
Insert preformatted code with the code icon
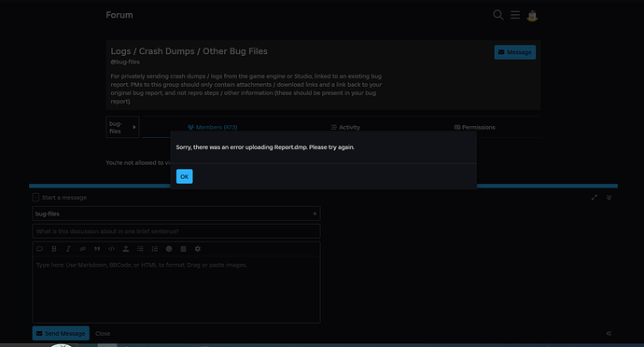click(x=111, y=249)
